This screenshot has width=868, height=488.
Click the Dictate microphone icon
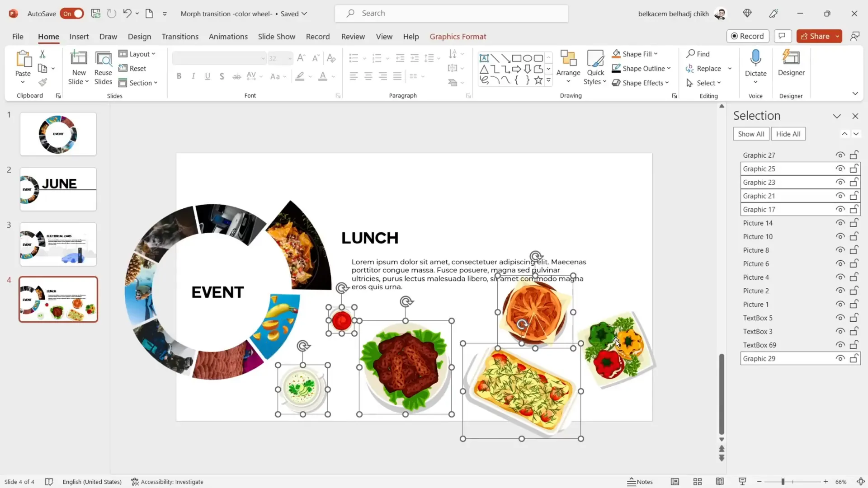[x=755, y=58]
